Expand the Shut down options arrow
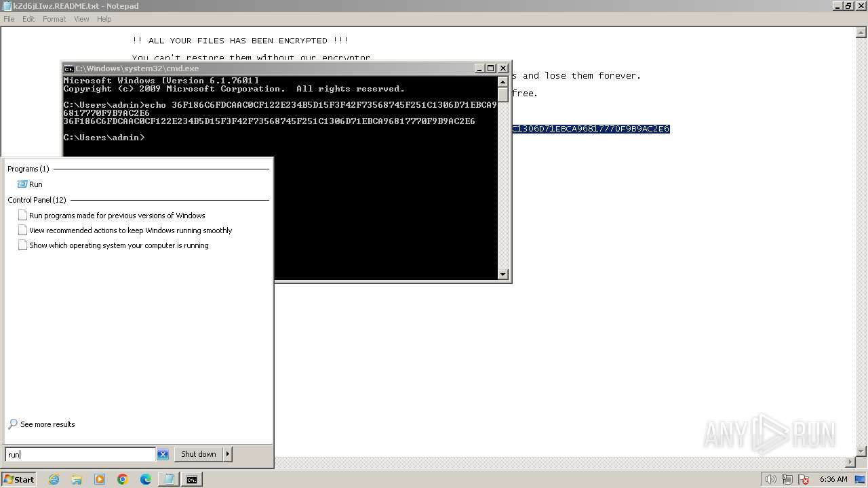868x488 pixels. (x=228, y=454)
